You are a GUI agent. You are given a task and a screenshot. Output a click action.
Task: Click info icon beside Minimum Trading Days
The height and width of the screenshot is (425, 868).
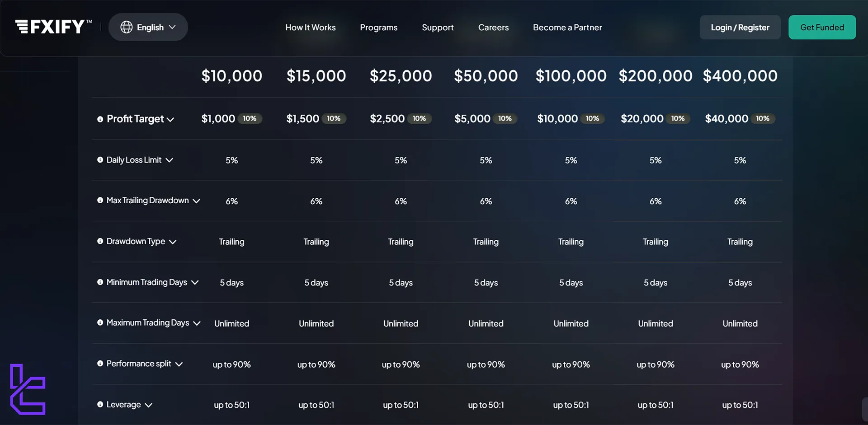pyautogui.click(x=100, y=282)
